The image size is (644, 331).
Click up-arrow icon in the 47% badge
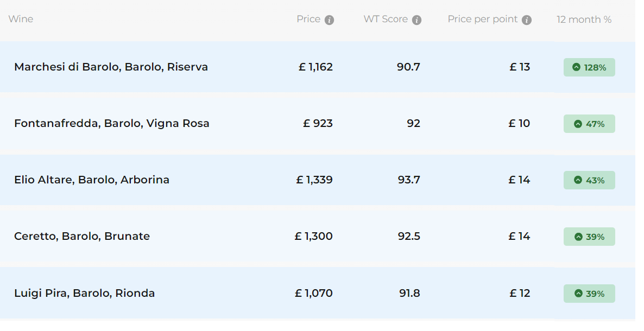pyautogui.click(x=578, y=124)
